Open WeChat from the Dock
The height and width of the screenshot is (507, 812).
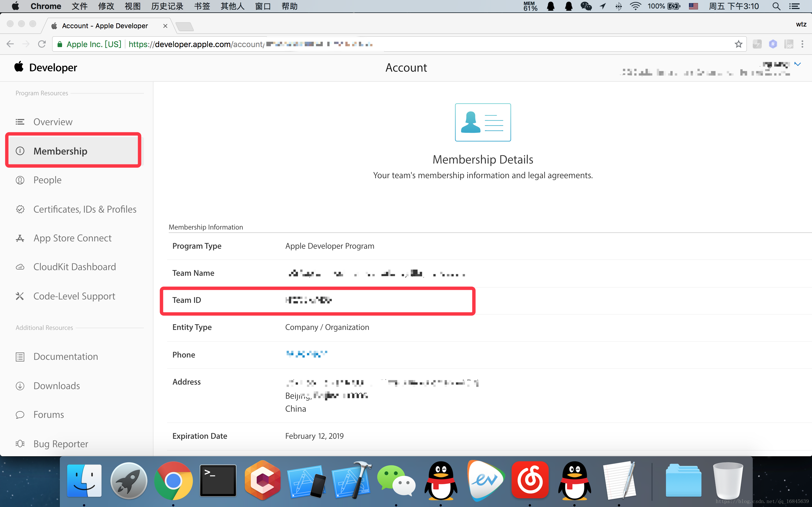(396, 480)
